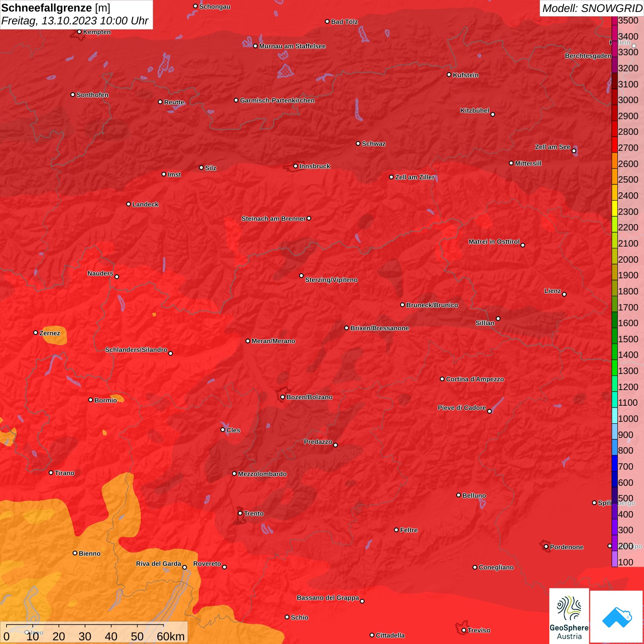Click the Mezzolombardo label
This screenshot has height=644, width=644.
[x=262, y=474]
